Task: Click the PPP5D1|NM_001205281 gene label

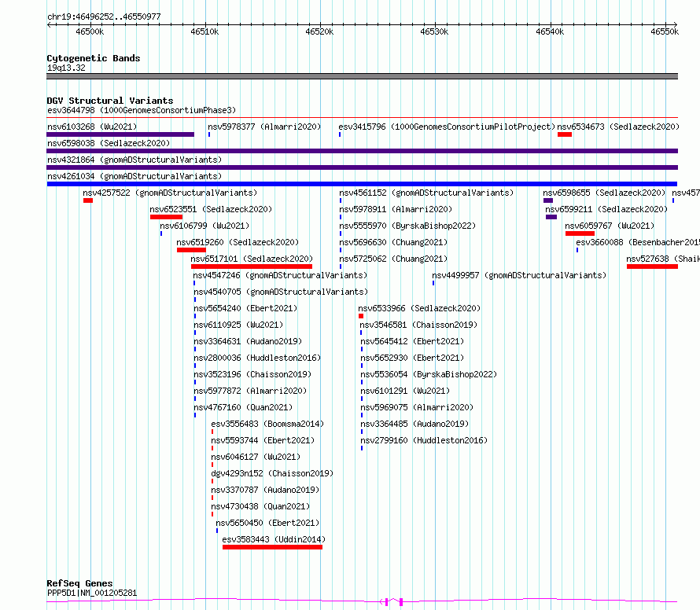Action: (x=92, y=593)
